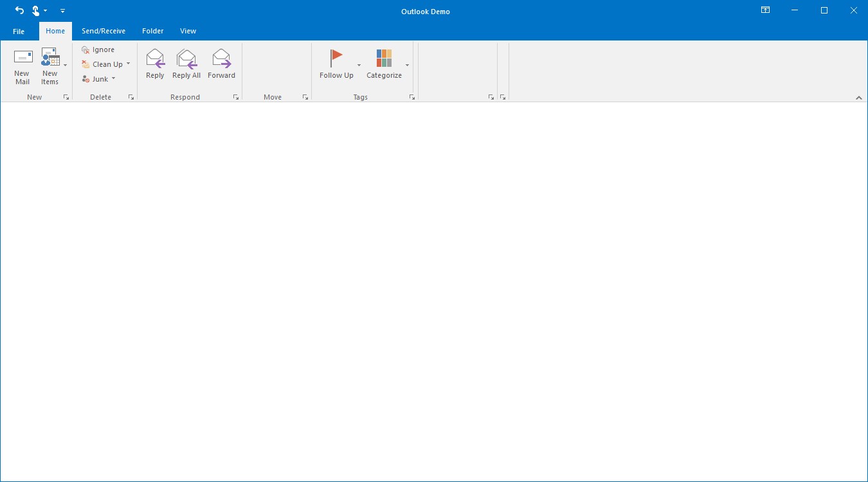
Task: Open the Categorize dropdown arrow
Action: [406, 64]
